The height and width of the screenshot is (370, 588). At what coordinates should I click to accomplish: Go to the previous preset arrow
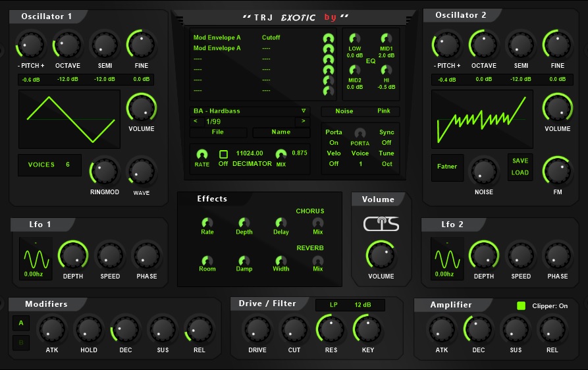coord(196,121)
